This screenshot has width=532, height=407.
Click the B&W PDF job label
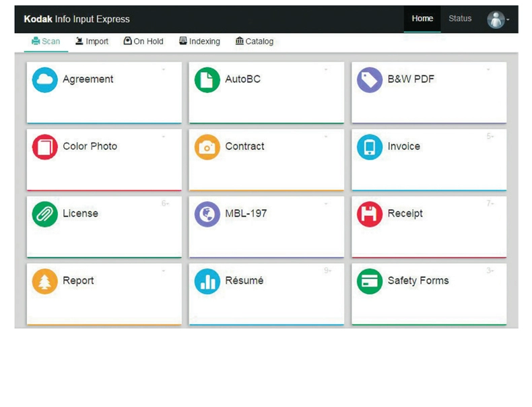(x=411, y=79)
